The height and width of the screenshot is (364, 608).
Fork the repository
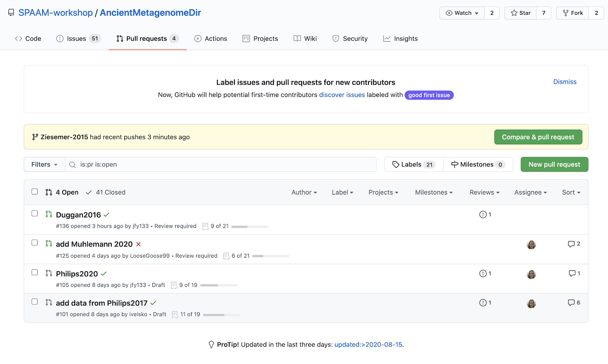[x=573, y=13]
